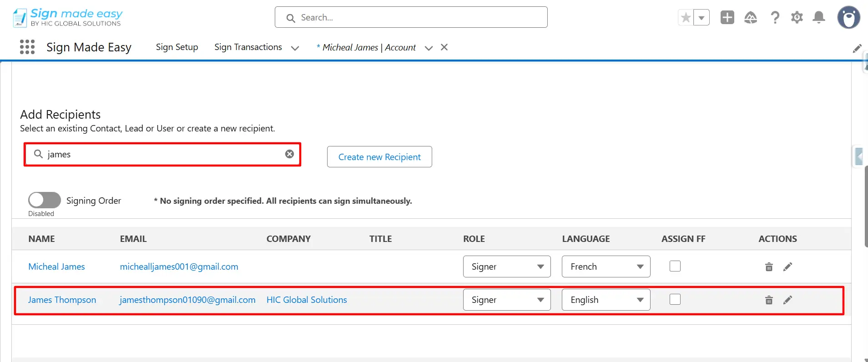
Task: Open French language dropdown for Micheal James
Action: click(x=606, y=266)
